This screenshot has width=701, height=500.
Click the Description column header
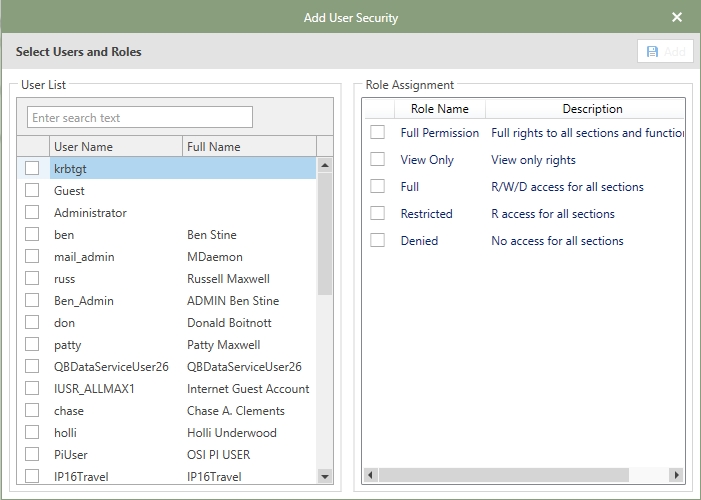pos(585,109)
